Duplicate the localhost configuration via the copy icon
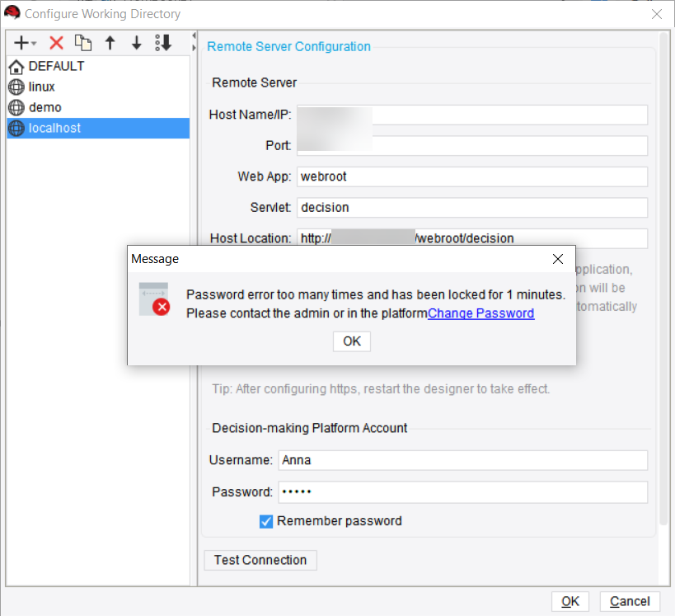 click(83, 43)
